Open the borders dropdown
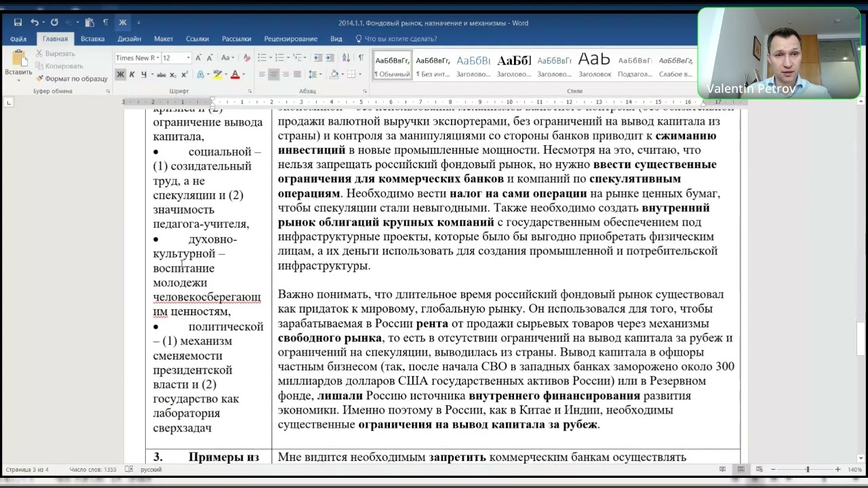 pos(360,75)
